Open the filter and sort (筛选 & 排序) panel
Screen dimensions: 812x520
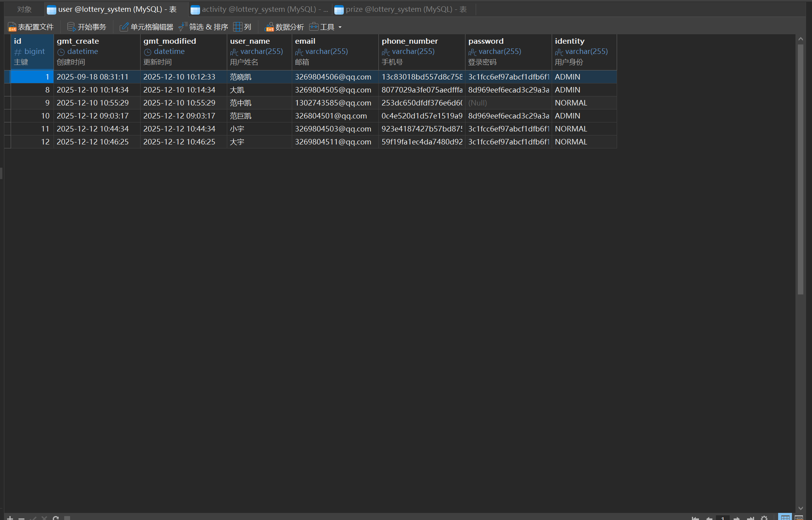click(x=203, y=27)
